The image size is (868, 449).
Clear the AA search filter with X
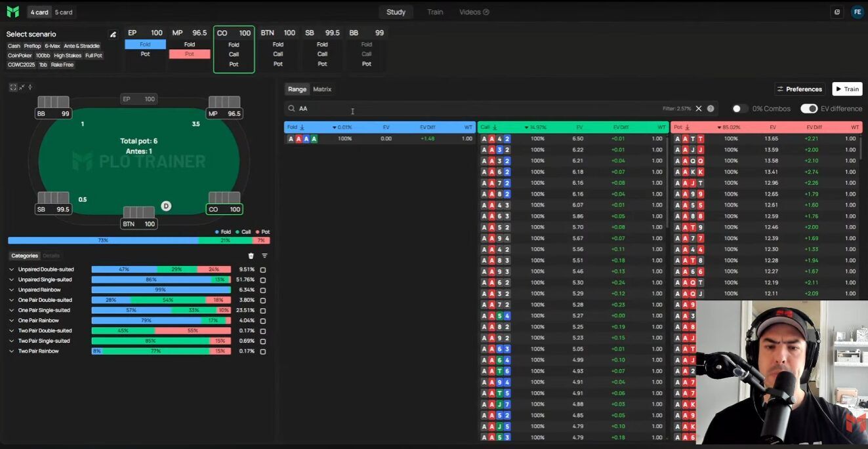click(699, 109)
